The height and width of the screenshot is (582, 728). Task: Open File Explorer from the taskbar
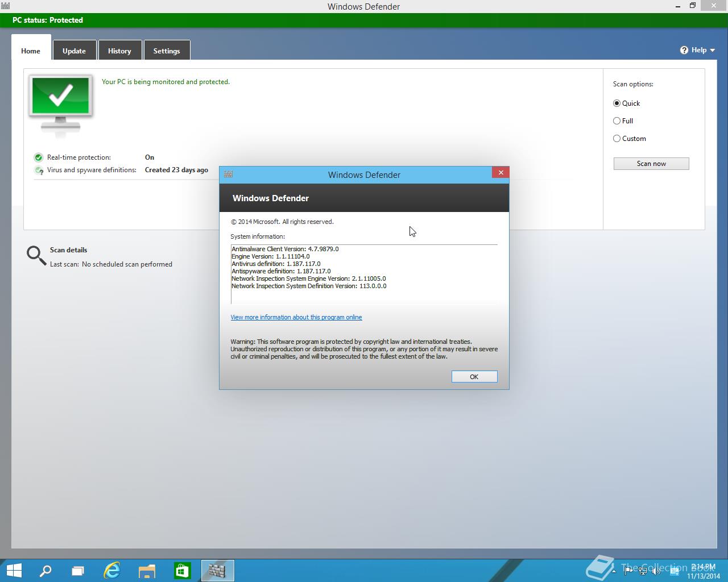147,571
